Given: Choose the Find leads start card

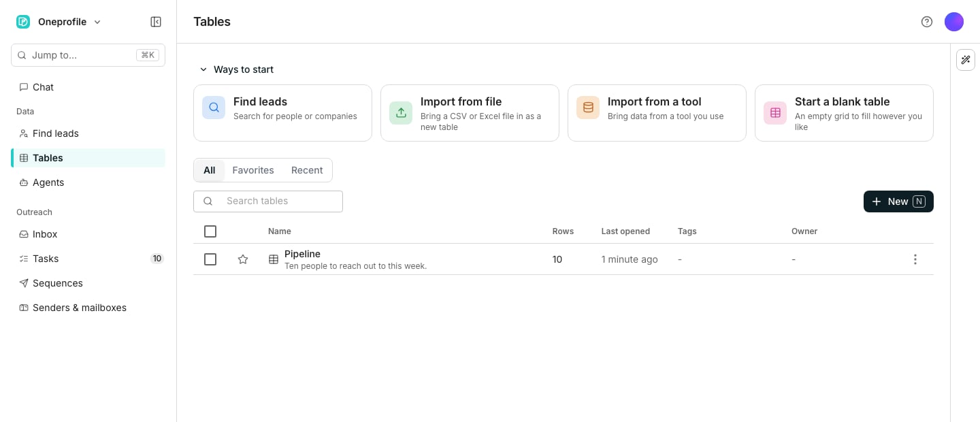Looking at the screenshot, I should tap(282, 113).
